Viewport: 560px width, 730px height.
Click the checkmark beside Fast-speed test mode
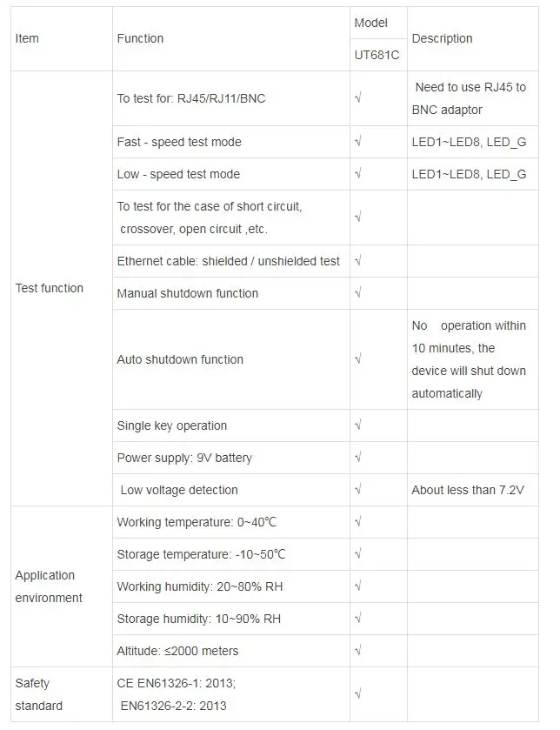coord(358,141)
